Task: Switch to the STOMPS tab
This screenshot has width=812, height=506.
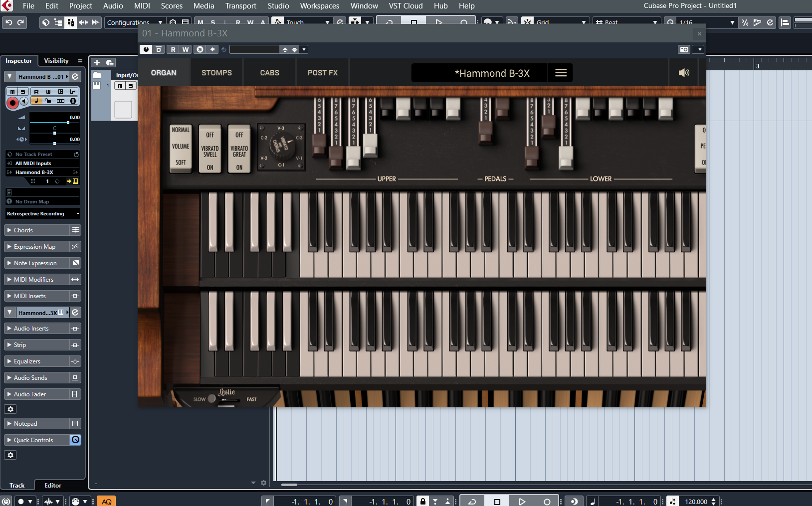Action: [x=216, y=73]
